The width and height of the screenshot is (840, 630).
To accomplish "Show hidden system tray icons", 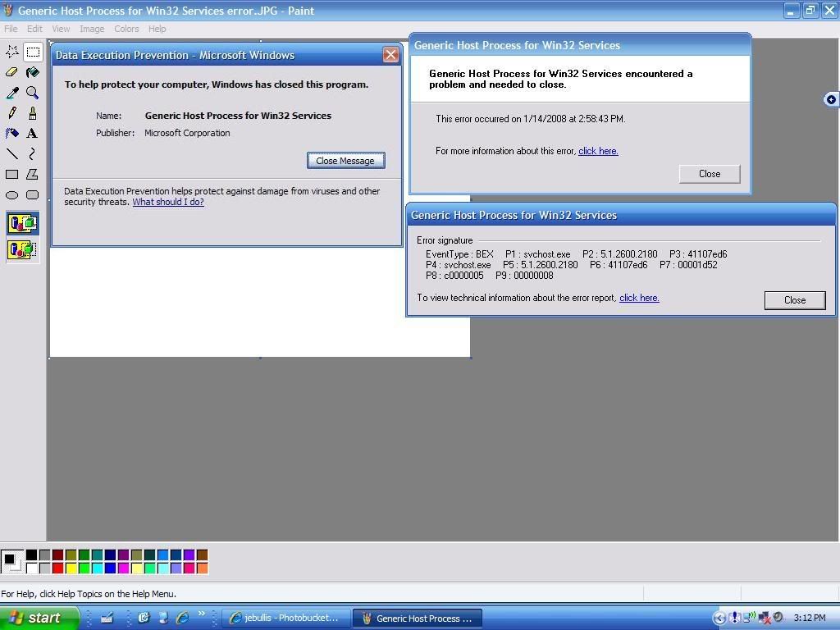I will click(x=719, y=619).
